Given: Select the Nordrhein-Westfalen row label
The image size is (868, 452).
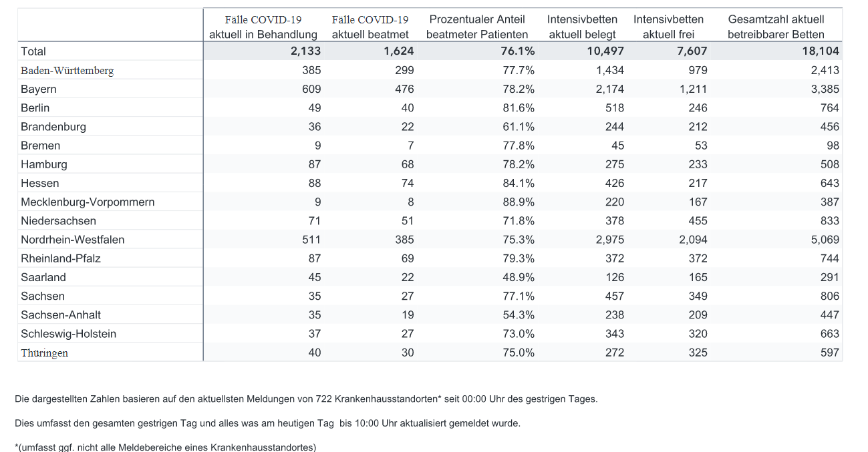Looking at the screenshot, I should (x=73, y=239).
